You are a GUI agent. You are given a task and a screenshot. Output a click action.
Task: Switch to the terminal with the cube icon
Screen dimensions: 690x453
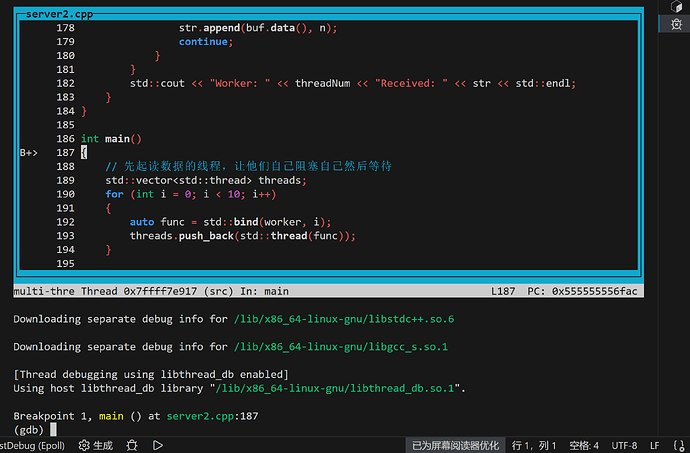(x=676, y=6)
